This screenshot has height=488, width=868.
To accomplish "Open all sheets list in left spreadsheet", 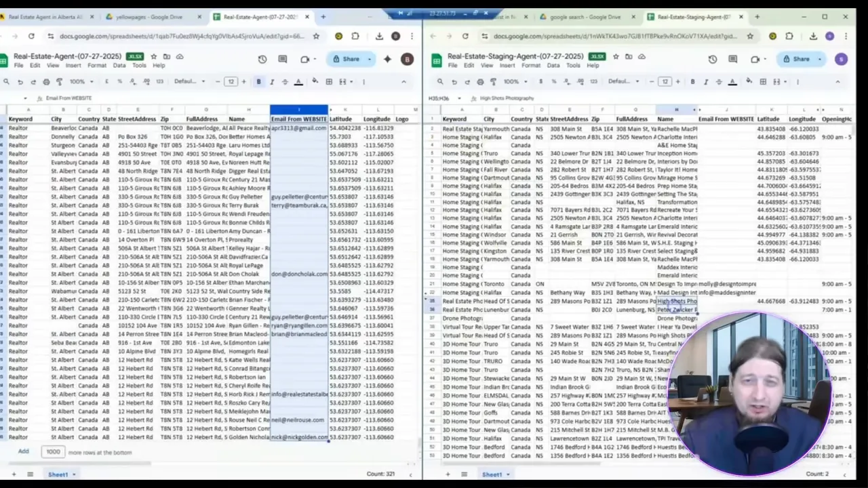I will (x=29, y=474).
